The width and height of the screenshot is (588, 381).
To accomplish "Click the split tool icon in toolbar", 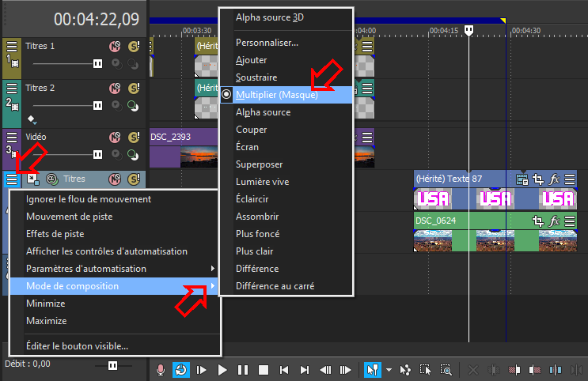I will pos(555,370).
